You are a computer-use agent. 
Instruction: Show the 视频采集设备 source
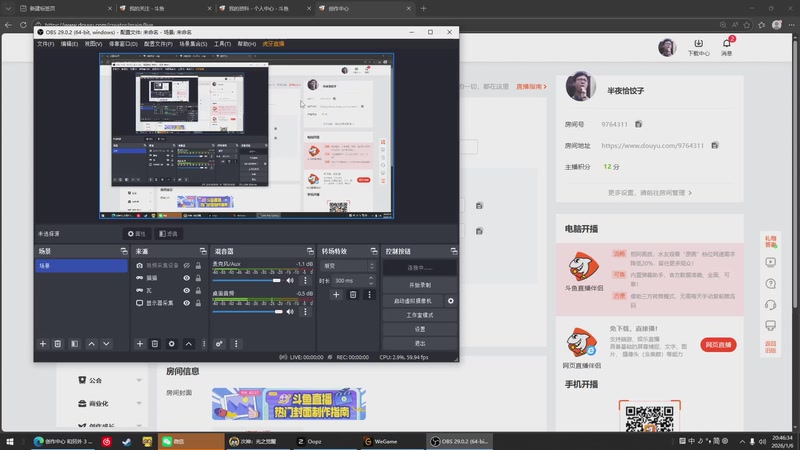(187, 265)
